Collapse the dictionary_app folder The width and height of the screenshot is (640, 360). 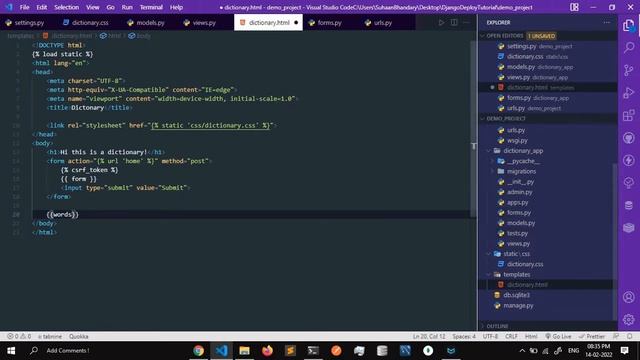[489, 151]
